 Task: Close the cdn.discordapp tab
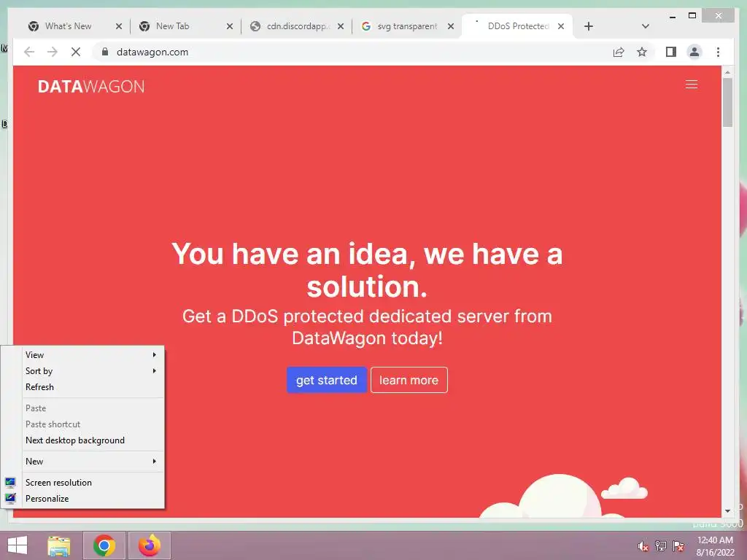tap(341, 26)
